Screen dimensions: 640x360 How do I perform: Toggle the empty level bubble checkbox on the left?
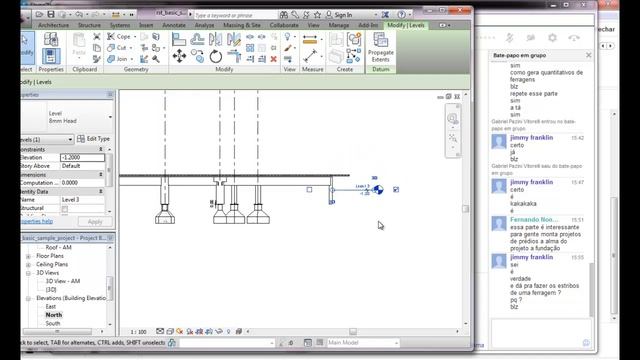coord(309,189)
